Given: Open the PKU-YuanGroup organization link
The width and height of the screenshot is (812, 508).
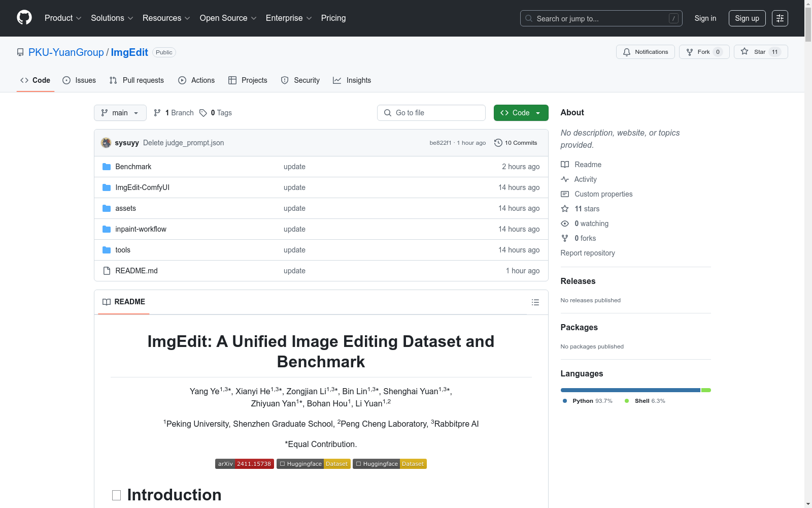Looking at the screenshot, I should click(x=66, y=52).
